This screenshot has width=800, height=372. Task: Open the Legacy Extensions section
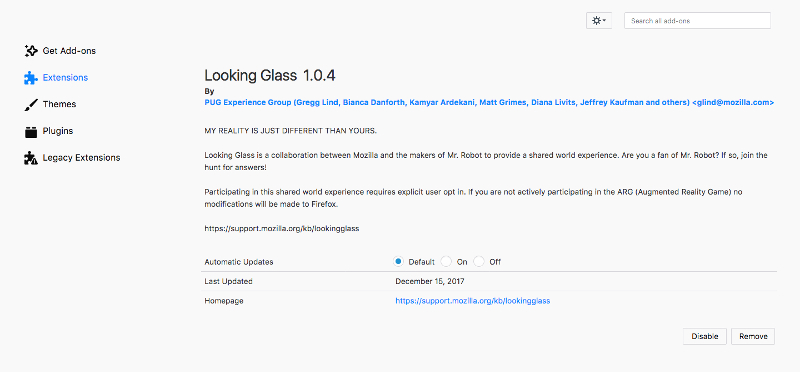click(82, 158)
